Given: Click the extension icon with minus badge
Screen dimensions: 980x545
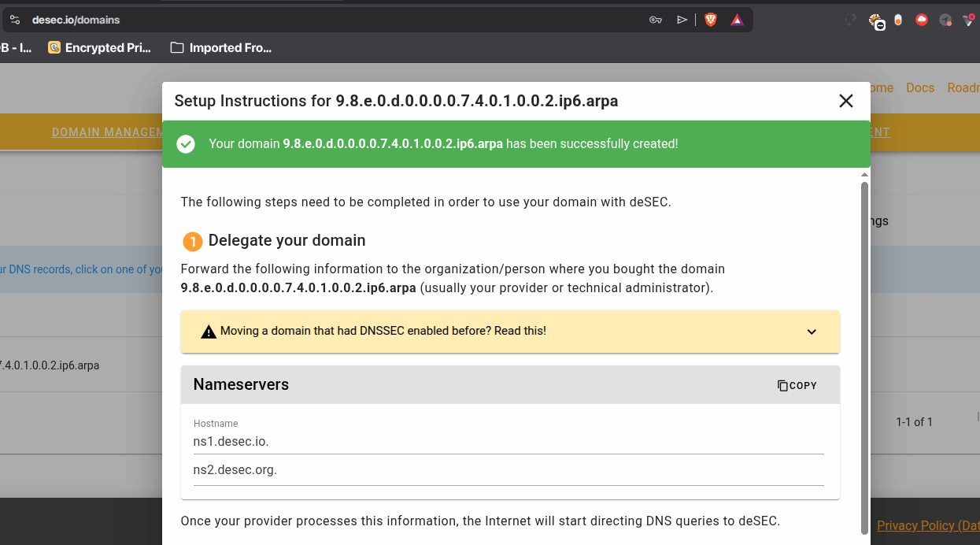Looking at the screenshot, I should (875, 21).
